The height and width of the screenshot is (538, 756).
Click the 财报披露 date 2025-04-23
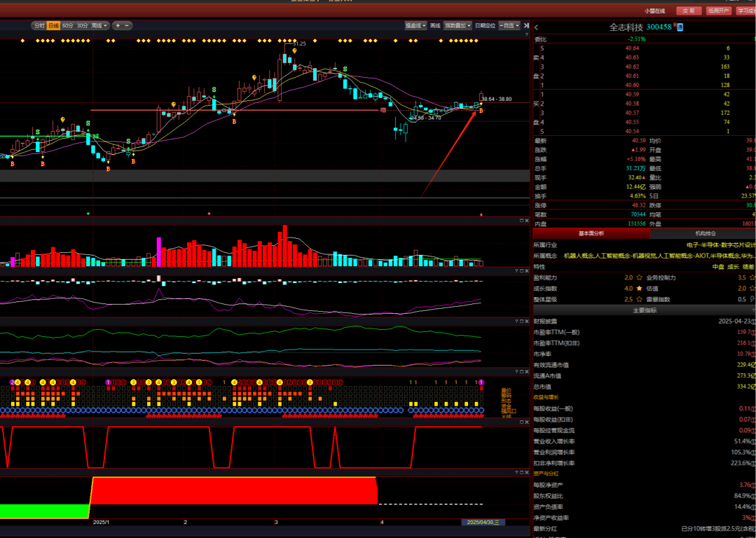736,321
